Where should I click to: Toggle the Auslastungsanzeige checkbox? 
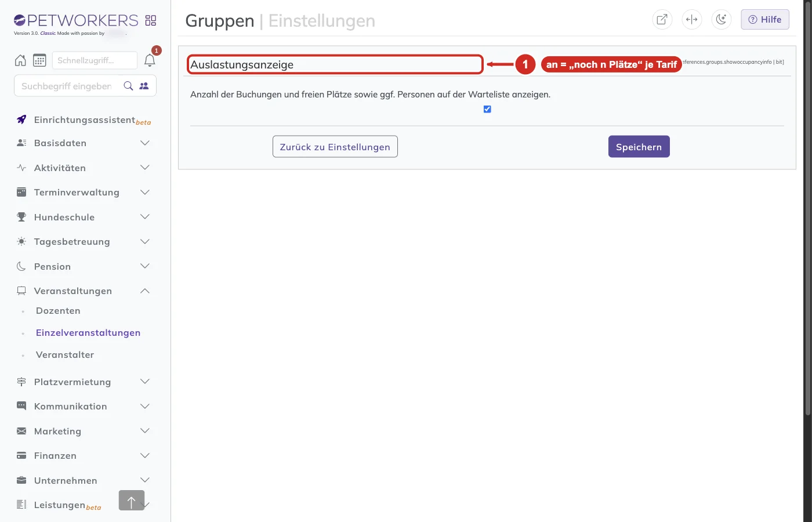coord(487,109)
